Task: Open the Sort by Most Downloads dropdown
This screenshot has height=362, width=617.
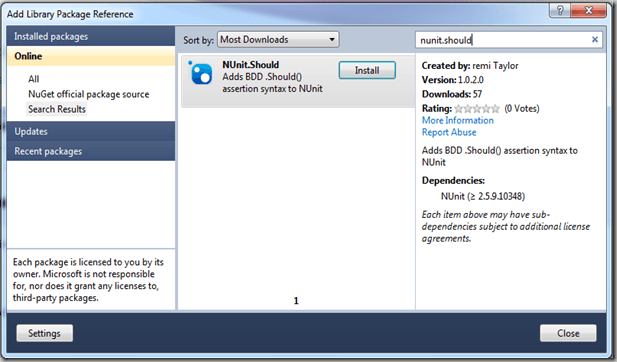Action: pos(278,39)
